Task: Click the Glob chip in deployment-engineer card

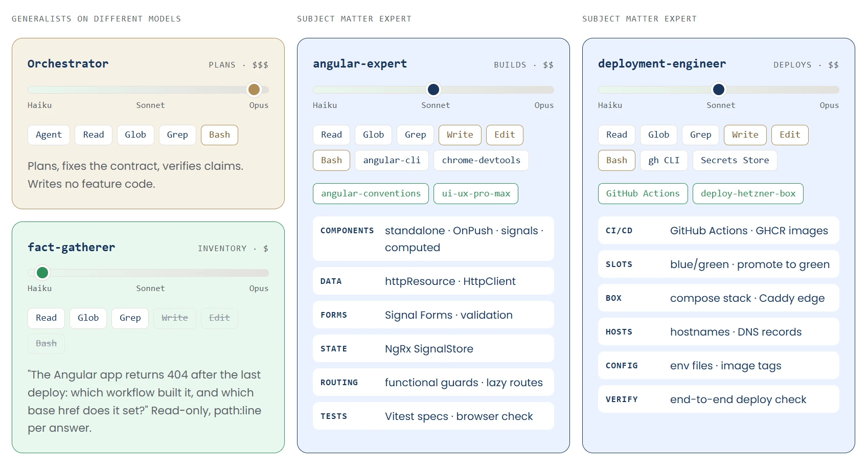Action: [658, 135]
